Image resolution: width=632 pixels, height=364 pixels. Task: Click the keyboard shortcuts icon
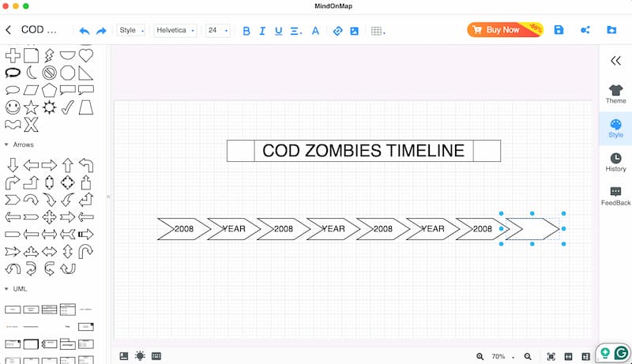click(156, 356)
